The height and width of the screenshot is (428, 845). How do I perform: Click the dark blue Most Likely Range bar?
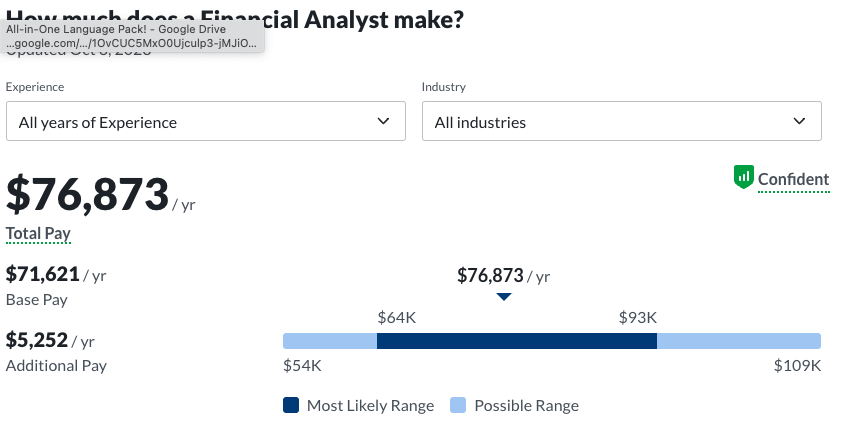pyautogui.click(x=516, y=341)
